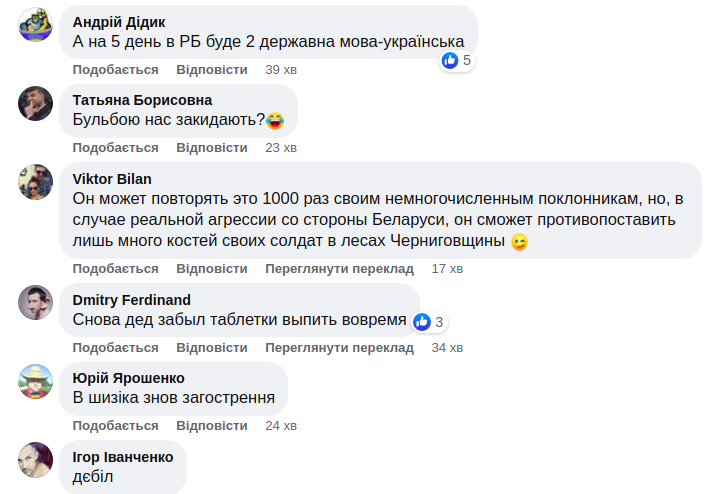Click the 39 хв timestamp
Image resolution: width=707 pixels, height=494 pixels.
click(x=280, y=69)
